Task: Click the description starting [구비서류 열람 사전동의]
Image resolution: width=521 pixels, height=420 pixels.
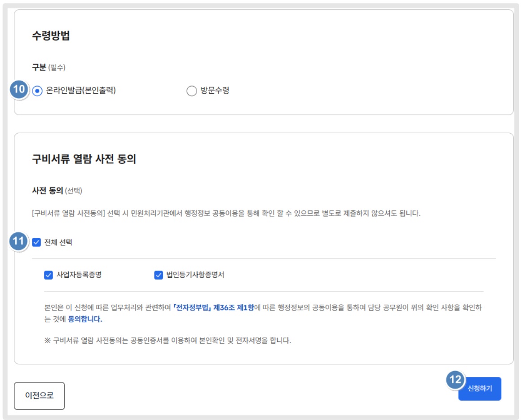Action: pyautogui.click(x=226, y=213)
